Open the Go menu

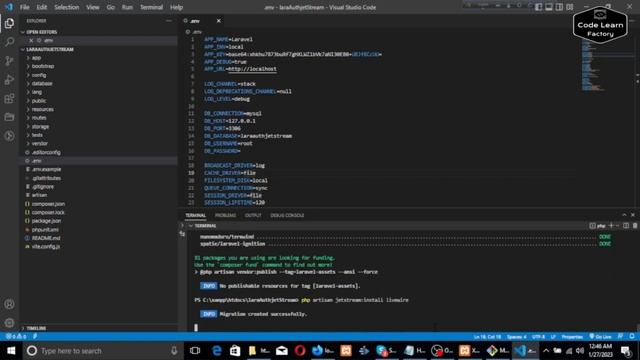click(111, 7)
